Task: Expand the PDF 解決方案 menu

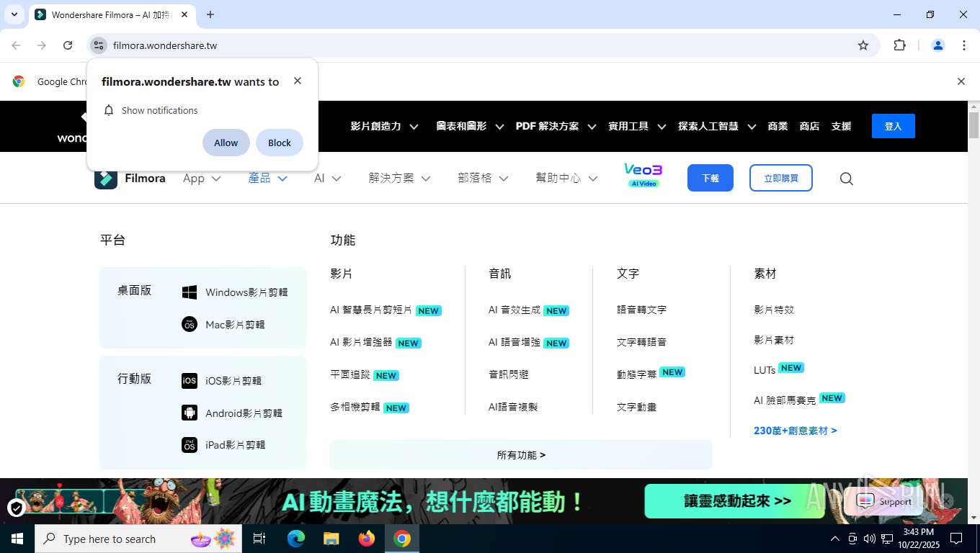Action: click(x=556, y=126)
